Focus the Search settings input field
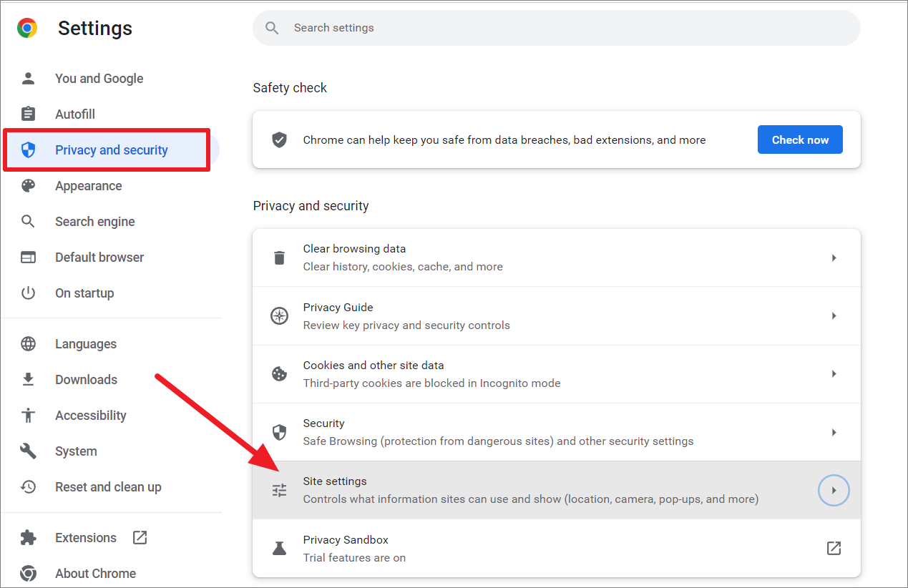908x588 pixels. click(557, 28)
